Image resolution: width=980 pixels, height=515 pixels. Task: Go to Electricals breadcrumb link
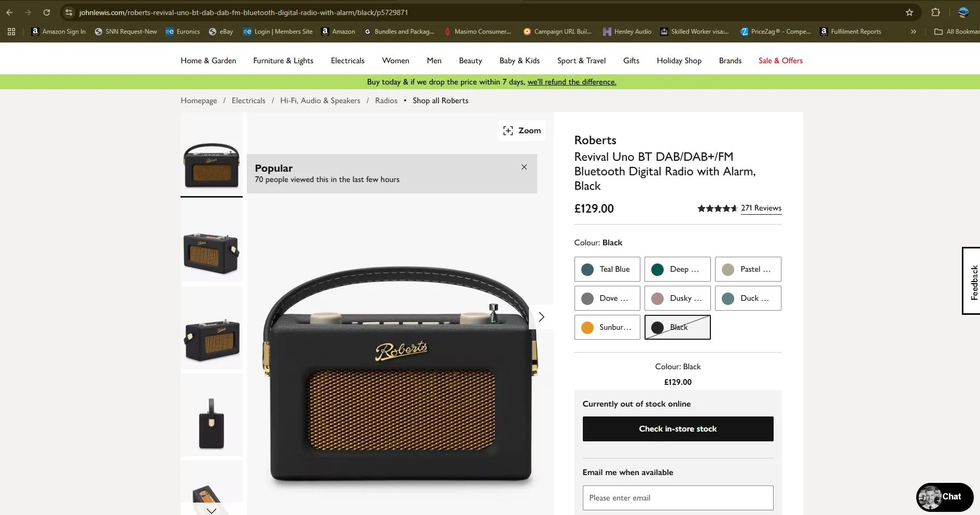coord(248,101)
